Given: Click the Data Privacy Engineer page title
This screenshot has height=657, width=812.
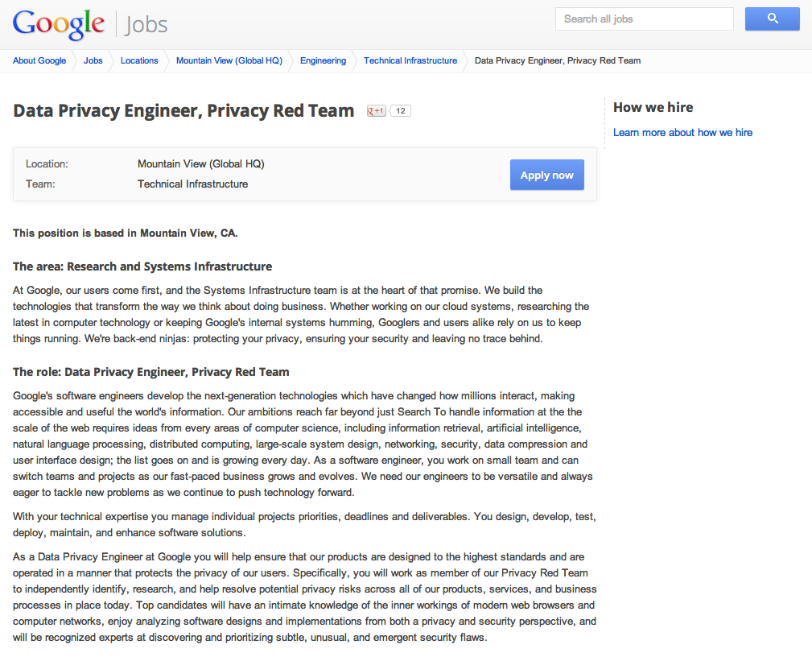Looking at the screenshot, I should point(183,111).
